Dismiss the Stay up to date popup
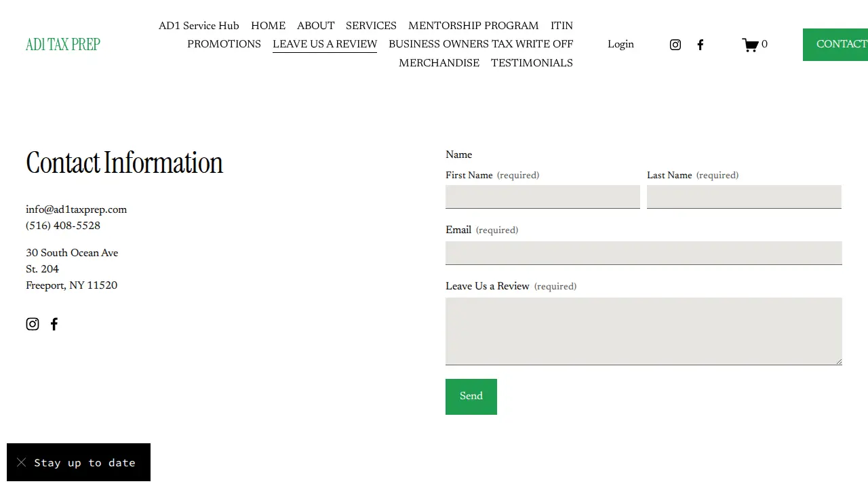Screen dimensions: 868x488 22,462
